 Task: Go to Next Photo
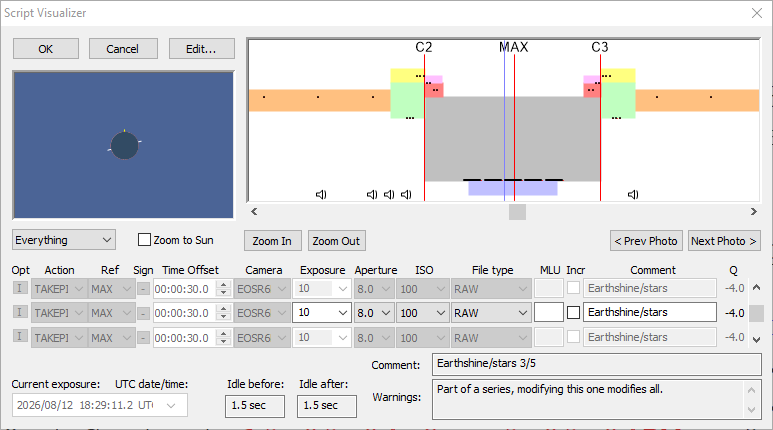point(723,241)
